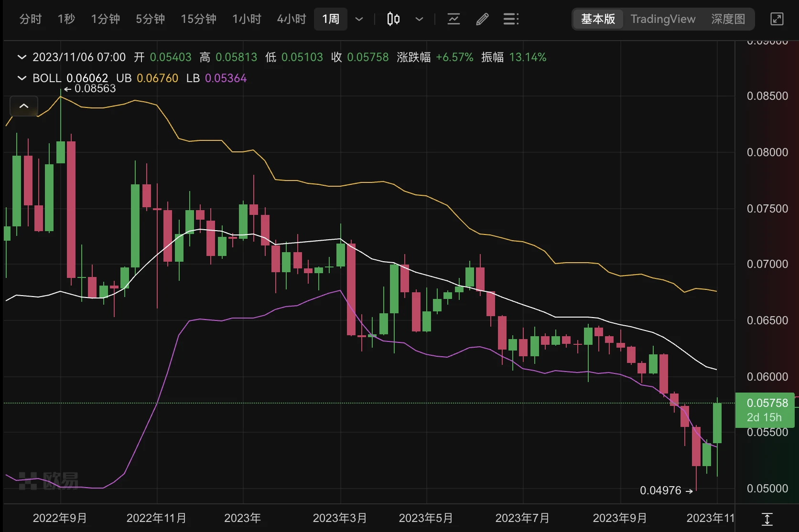Collapse the OHLC info row chevron
Viewport: 799px width, 532px height.
click(x=22, y=57)
